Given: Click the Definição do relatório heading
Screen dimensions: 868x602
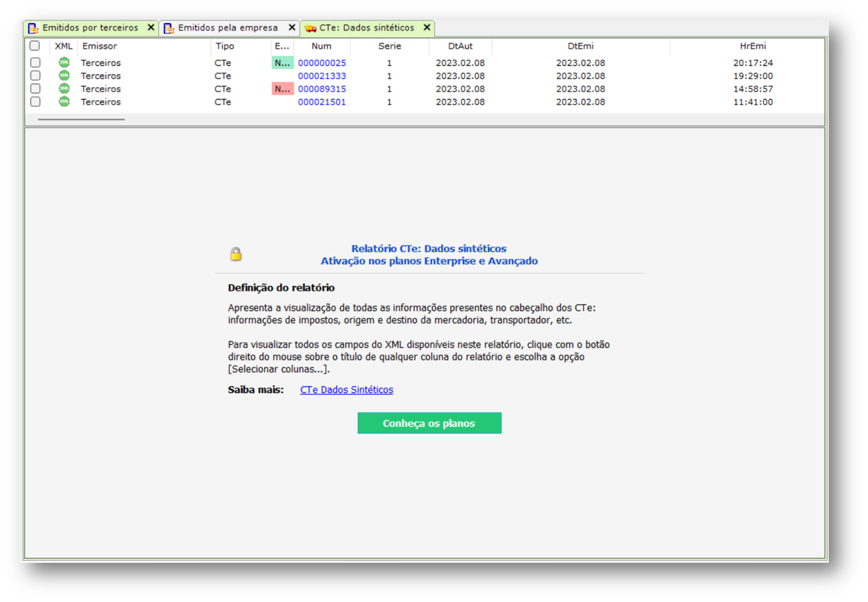Looking at the screenshot, I should point(281,288).
